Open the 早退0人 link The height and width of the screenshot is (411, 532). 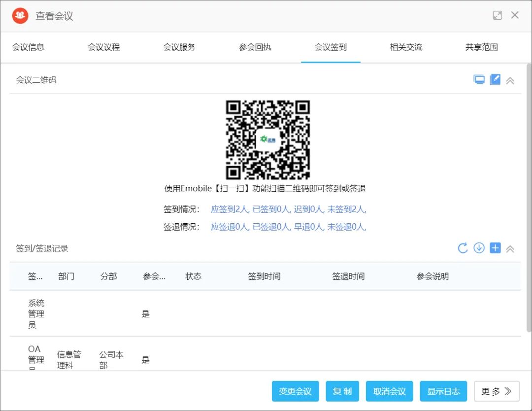tap(309, 227)
